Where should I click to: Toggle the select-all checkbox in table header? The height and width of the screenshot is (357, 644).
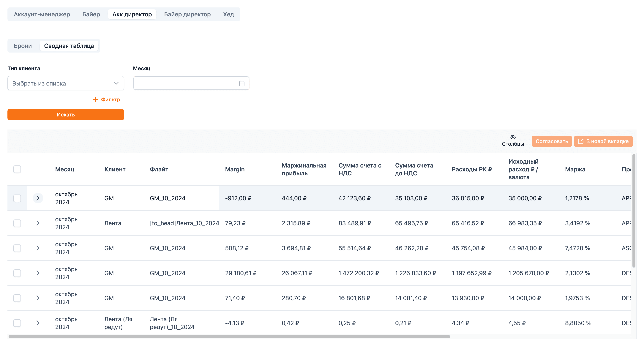click(x=17, y=169)
